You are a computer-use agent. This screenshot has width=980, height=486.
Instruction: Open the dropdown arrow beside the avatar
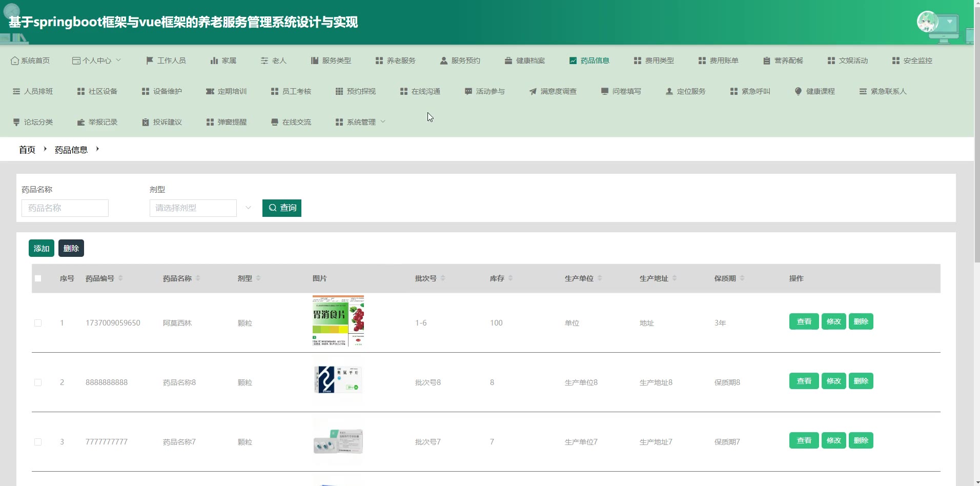point(950,22)
